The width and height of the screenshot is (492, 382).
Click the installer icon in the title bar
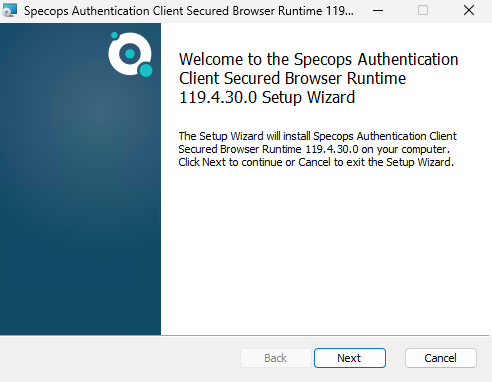point(9,10)
